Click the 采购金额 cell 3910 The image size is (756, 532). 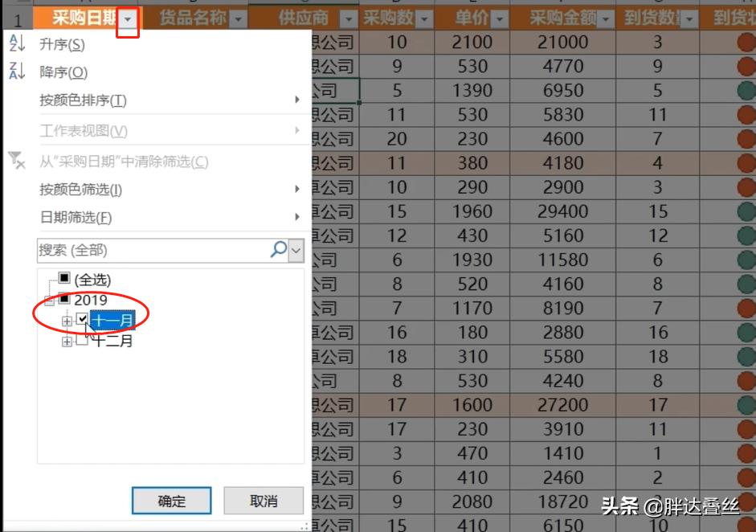pyautogui.click(x=562, y=429)
